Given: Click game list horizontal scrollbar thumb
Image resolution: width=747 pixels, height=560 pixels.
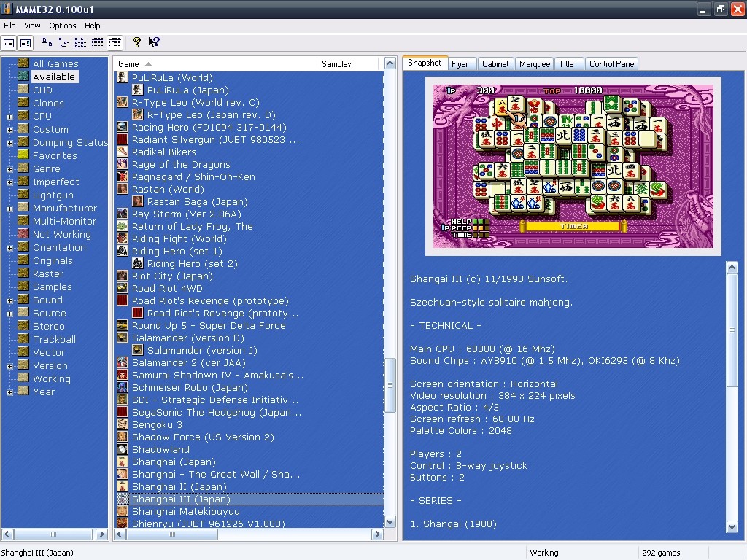Looking at the screenshot, I should [172, 534].
